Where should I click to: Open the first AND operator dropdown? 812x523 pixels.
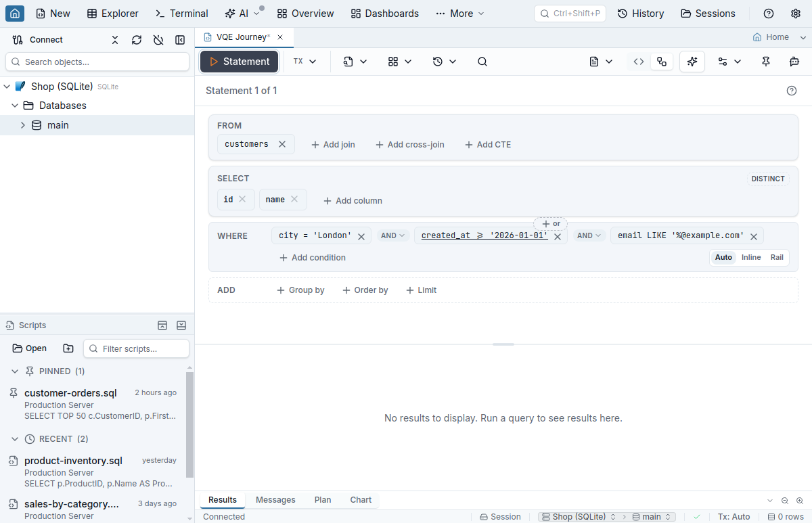click(x=393, y=235)
